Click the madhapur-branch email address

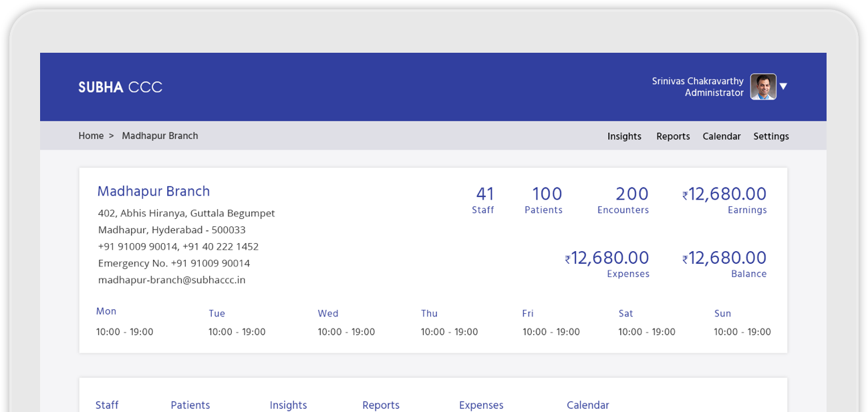click(172, 280)
